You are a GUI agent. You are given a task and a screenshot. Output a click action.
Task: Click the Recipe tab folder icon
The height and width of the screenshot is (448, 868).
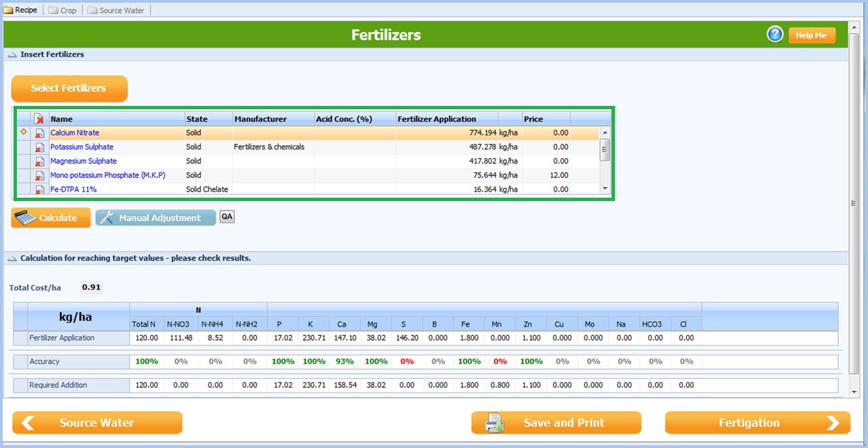tap(9, 10)
